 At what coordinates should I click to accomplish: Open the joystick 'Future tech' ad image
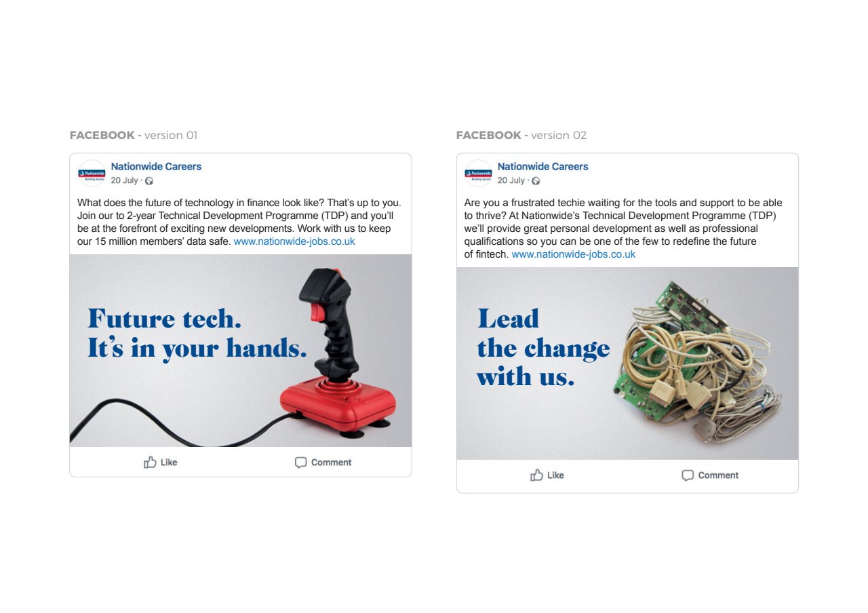pos(241,351)
